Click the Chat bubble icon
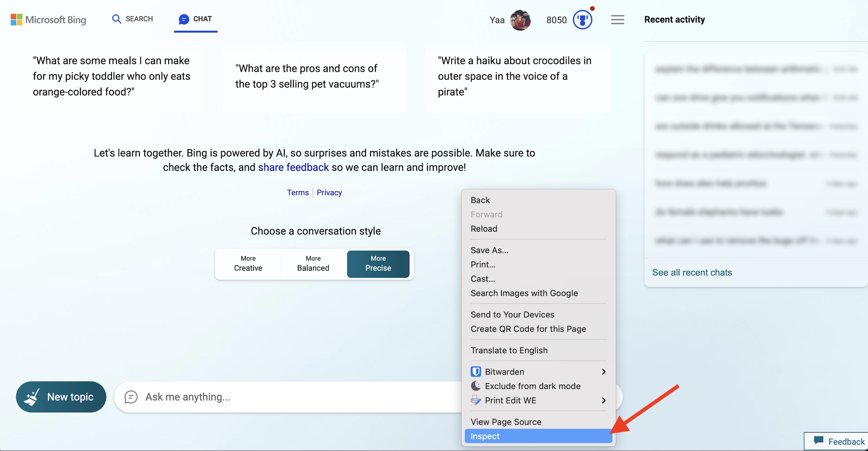The image size is (868, 451). click(184, 19)
